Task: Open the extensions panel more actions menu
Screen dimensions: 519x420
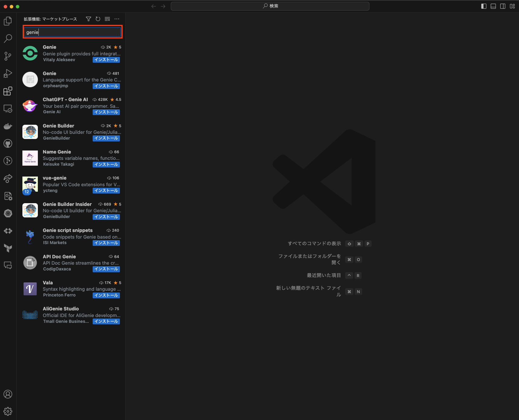Action: click(117, 19)
